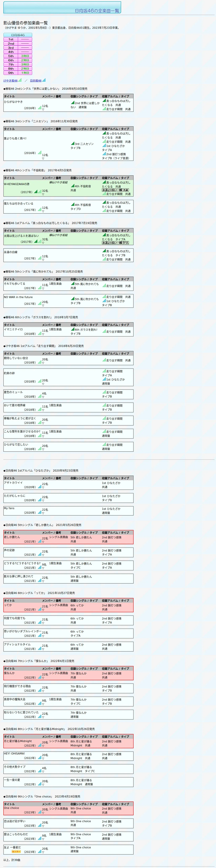This screenshot has width=216, height=868.
Task: Expand the 20名 list for HEY! OHISAMA!
Action: click(43, 759)
